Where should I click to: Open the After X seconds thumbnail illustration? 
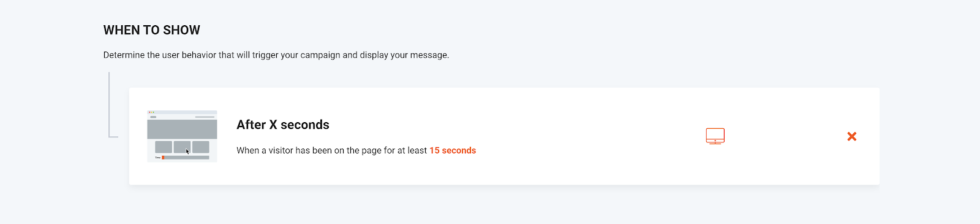click(182, 136)
